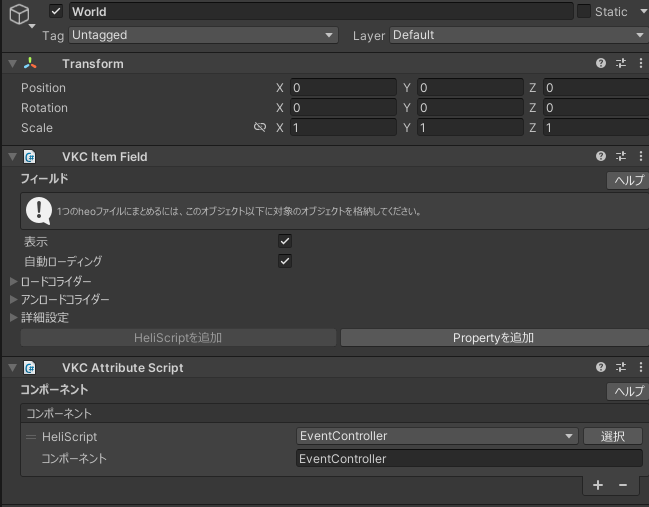
Task: Click the フィールド heading
Action: [44, 179]
